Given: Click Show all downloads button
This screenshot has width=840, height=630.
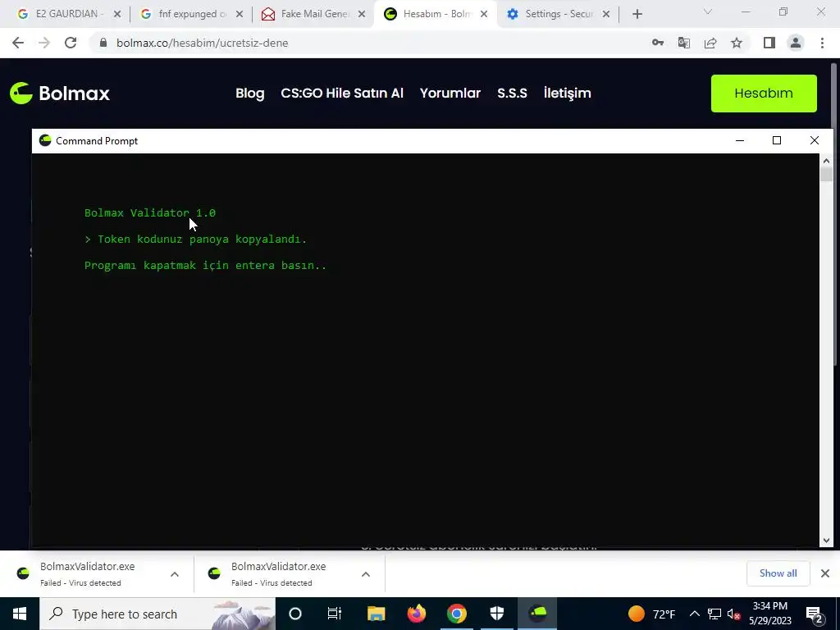Looking at the screenshot, I should tap(778, 573).
